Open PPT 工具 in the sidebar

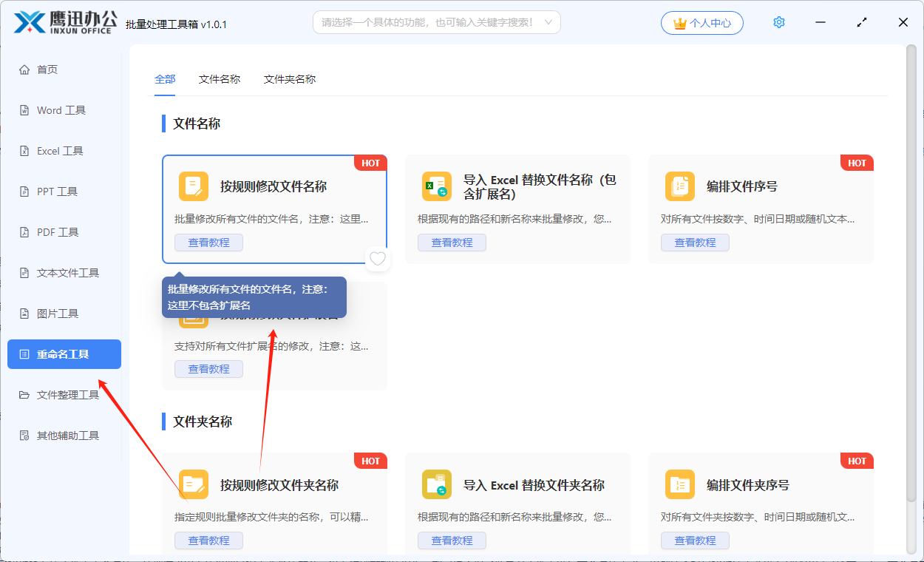tap(64, 192)
